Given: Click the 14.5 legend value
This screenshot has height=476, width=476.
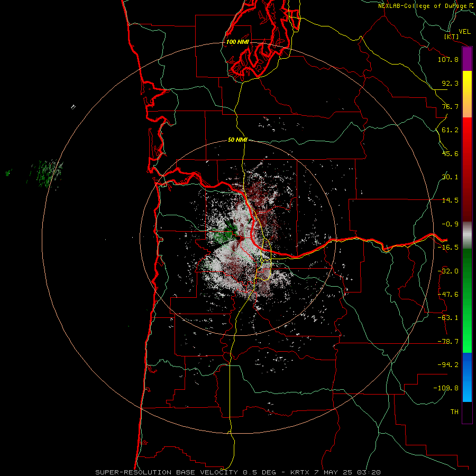Looking at the screenshot, I should click(450, 200).
